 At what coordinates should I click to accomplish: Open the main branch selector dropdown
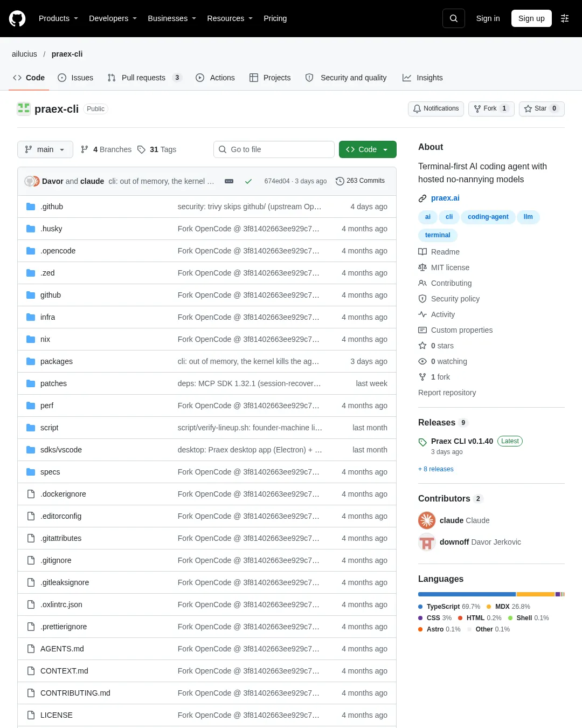click(x=45, y=149)
